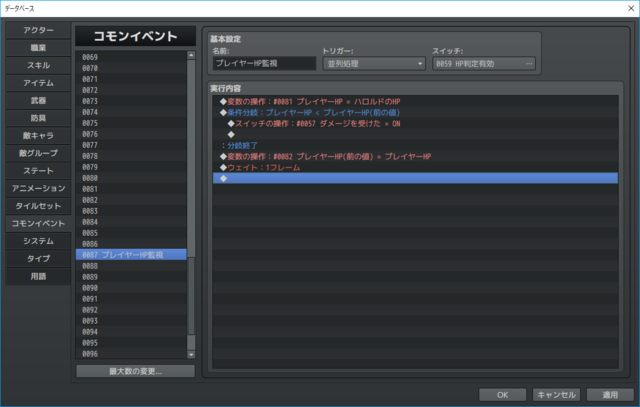Open the 敵グループ tab
640x407 pixels.
(38, 153)
